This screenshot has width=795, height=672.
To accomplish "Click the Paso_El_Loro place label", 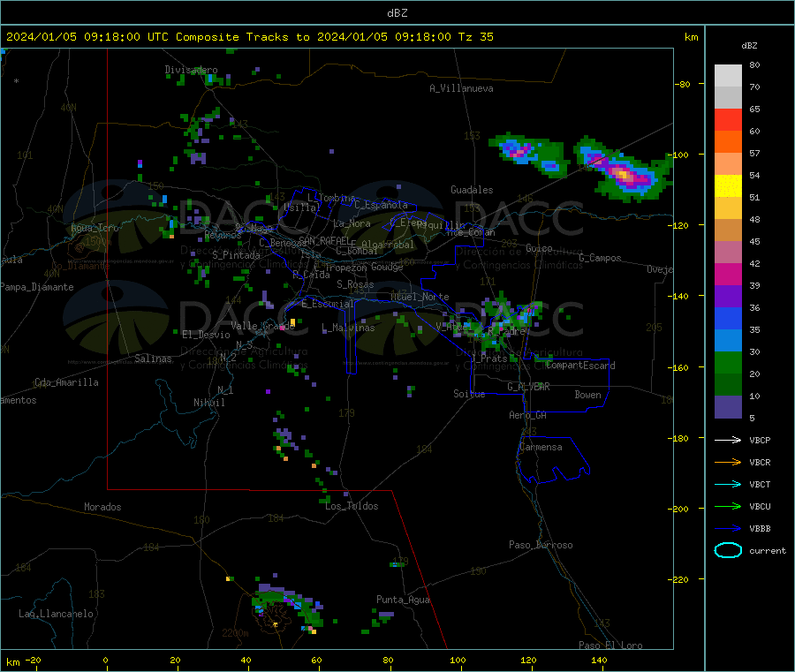I will pyautogui.click(x=610, y=646).
